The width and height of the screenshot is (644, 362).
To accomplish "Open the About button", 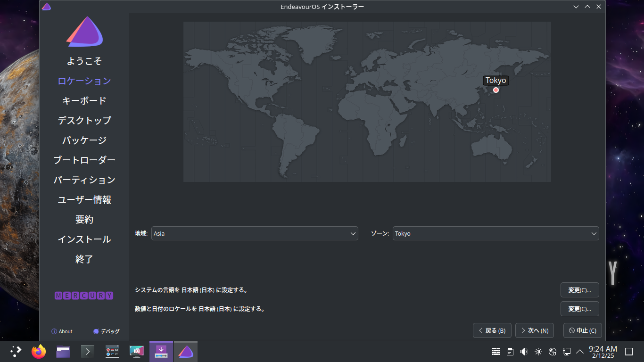I will tap(62, 331).
